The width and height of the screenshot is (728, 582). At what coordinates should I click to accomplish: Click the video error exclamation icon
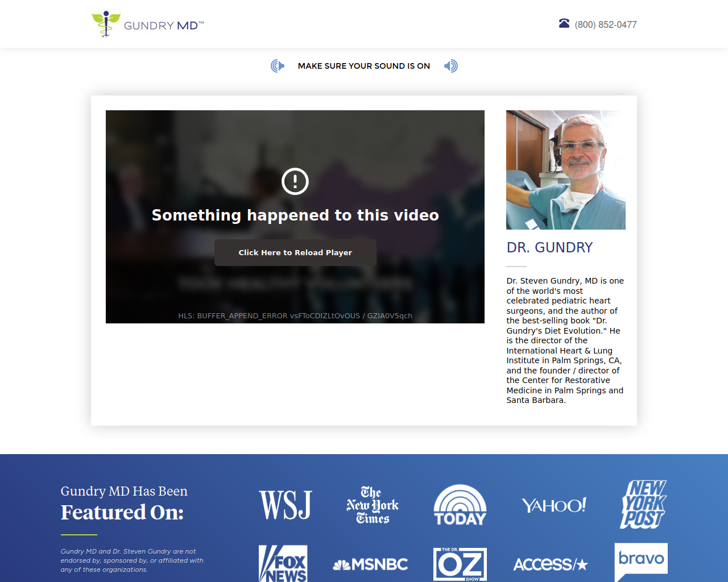click(x=295, y=181)
